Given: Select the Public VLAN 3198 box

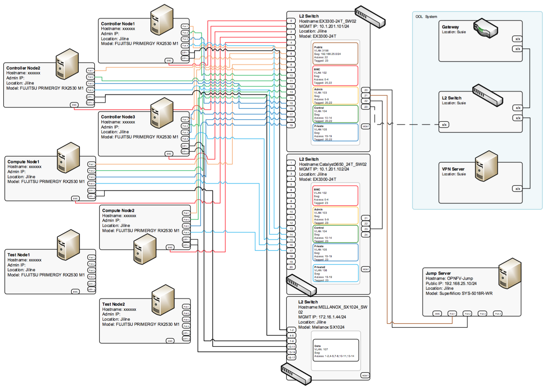Looking at the screenshot, I should tap(335, 54).
